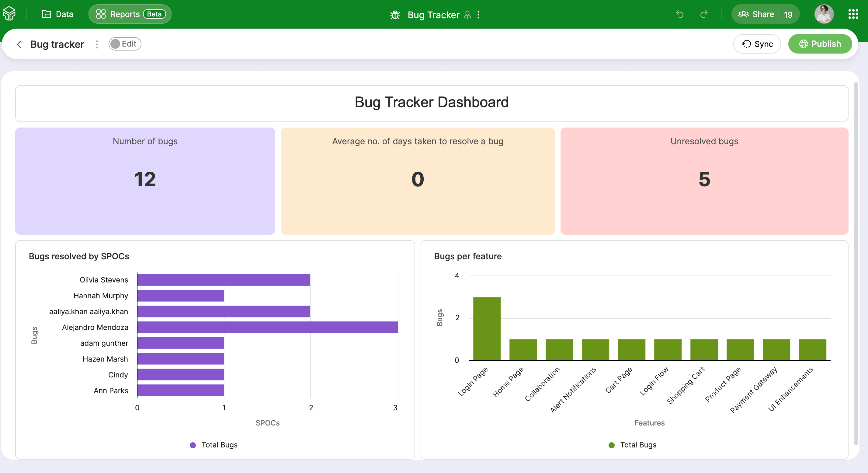Toggle the Edit mode switch
868x473 pixels.
pyautogui.click(x=125, y=44)
